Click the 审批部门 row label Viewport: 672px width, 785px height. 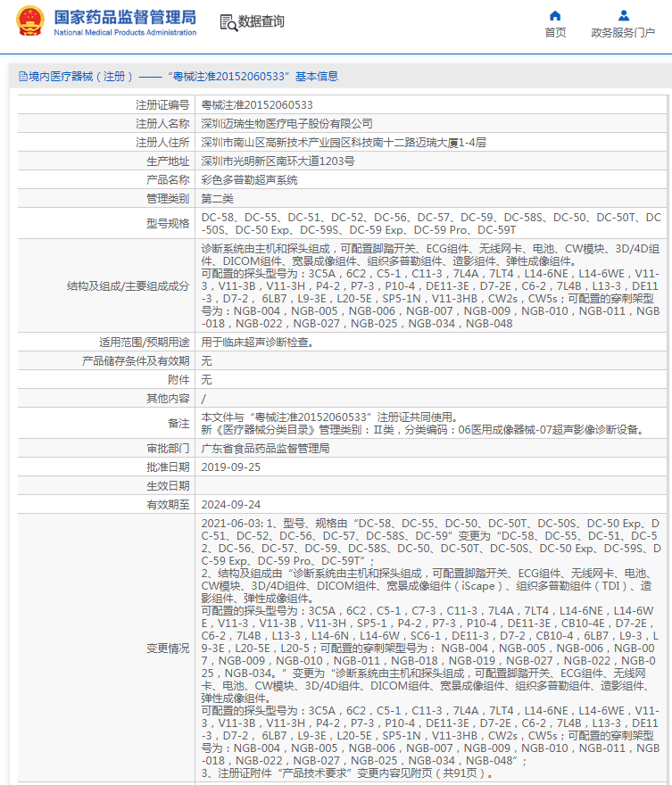coord(168,449)
